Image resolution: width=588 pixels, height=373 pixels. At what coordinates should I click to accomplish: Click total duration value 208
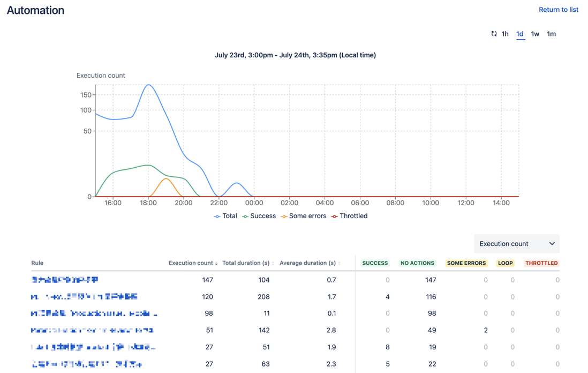pyautogui.click(x=263, y=297)
